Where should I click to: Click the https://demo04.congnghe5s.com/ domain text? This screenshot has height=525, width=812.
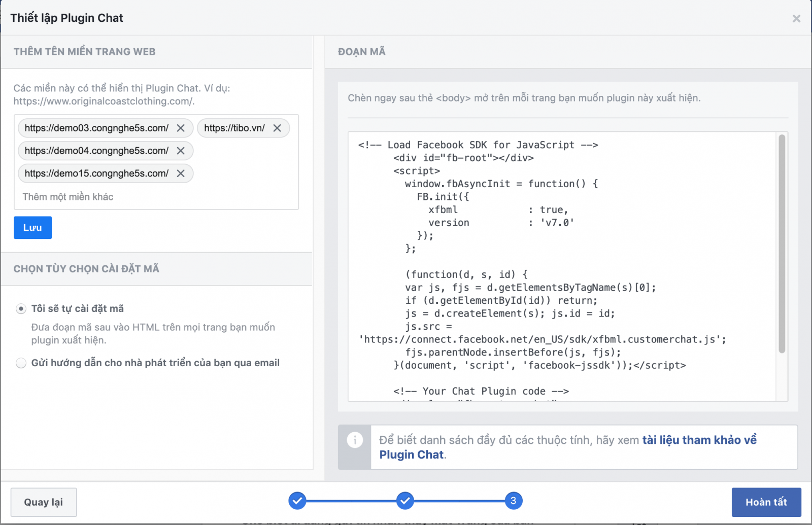(96, 151)
